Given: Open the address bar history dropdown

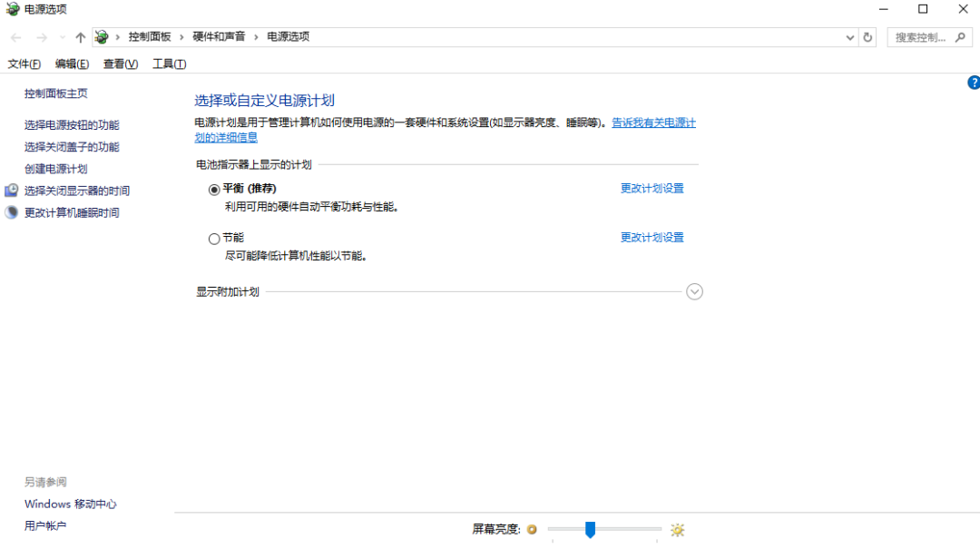Looking at the screenshot, I should click(x=849, y=36).
